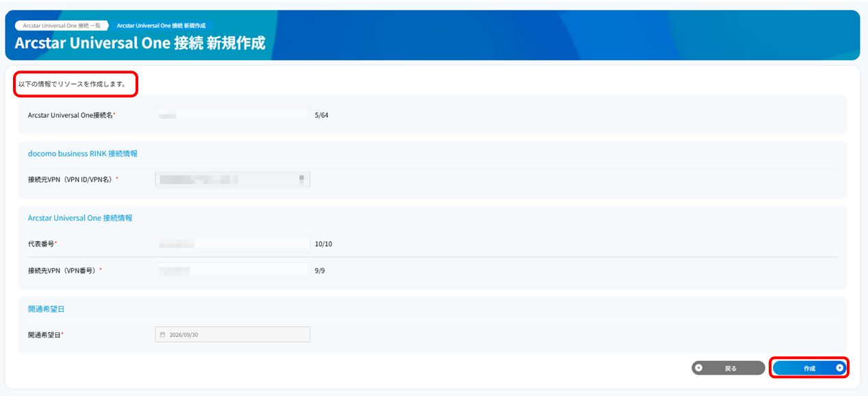Click the 作成 button
Viewport: 868px width, 396px height.
click(x=809, y=368)
